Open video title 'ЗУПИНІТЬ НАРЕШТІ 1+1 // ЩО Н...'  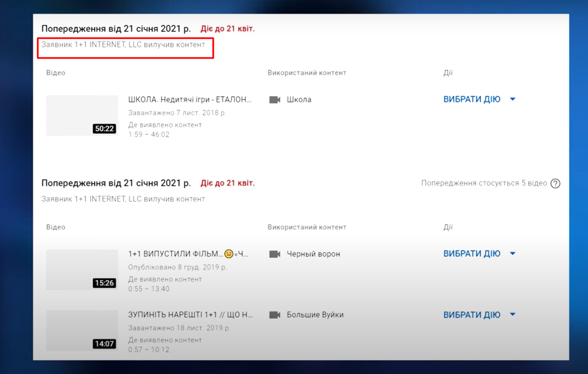tap(191, 315)
